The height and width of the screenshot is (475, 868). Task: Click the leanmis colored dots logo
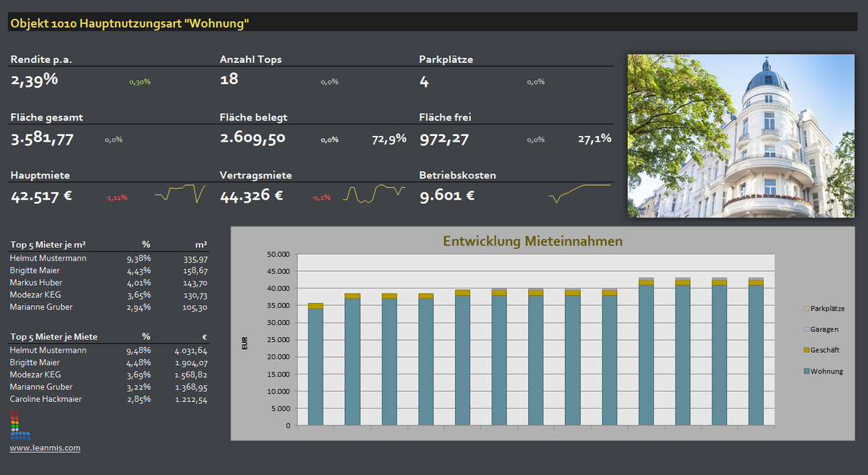point(20,426)
